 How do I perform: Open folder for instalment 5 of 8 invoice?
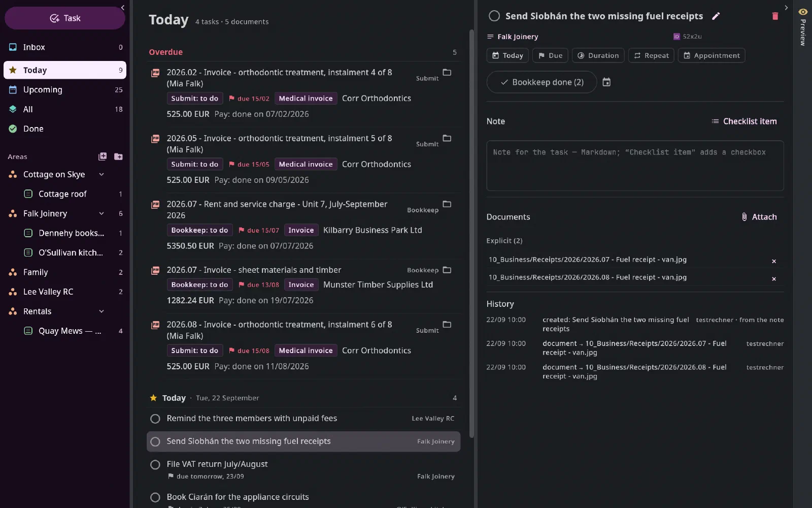(x=447, y=138)
